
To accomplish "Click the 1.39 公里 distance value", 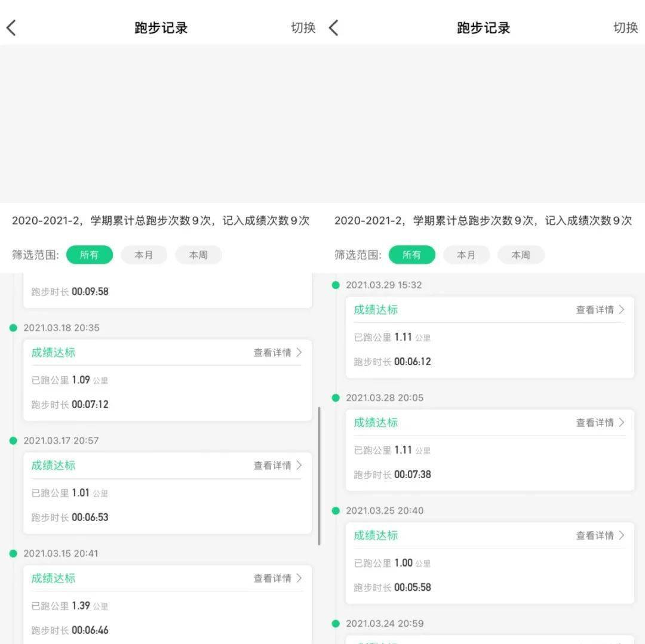I will click(90, 606).
